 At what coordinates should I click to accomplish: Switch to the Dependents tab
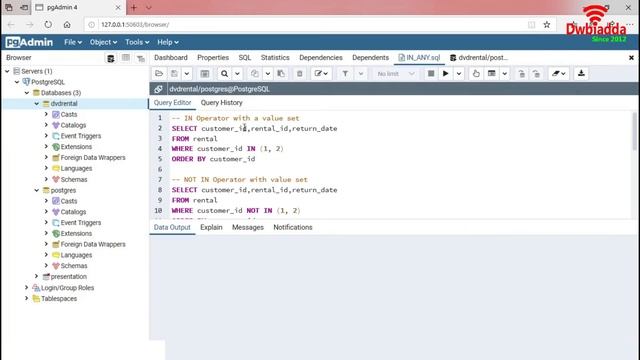click(x=370, y=58)
